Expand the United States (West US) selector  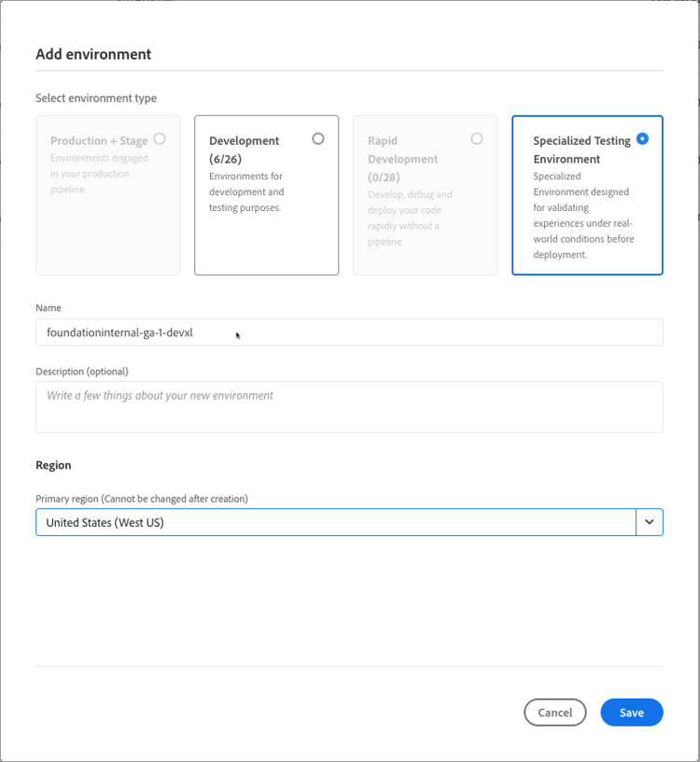[650, 522]
